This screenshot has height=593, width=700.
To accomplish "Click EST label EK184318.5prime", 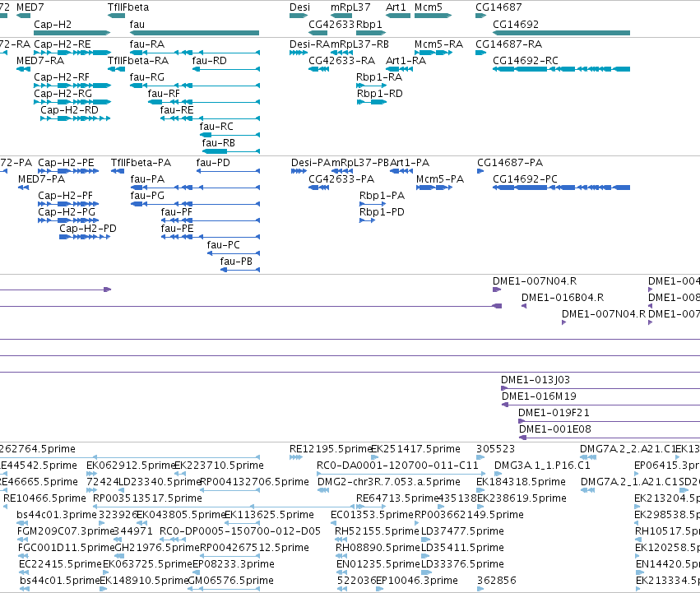I will [521, 482].
